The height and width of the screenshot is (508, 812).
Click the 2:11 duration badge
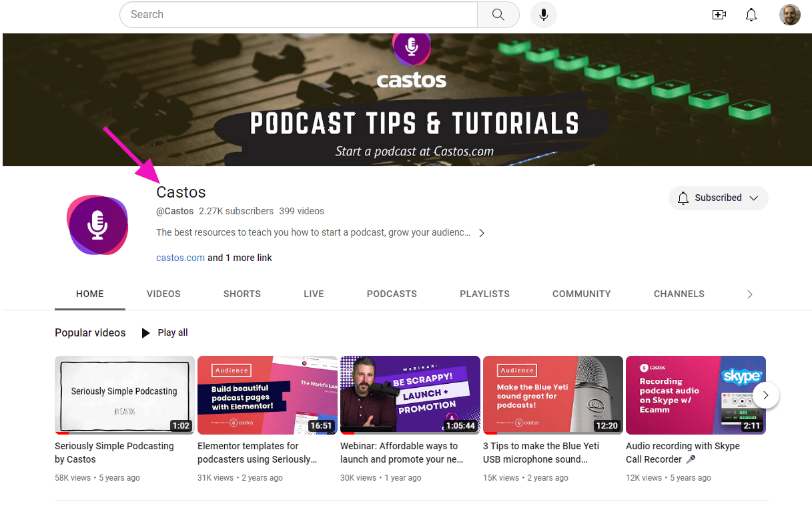(752, 425)
